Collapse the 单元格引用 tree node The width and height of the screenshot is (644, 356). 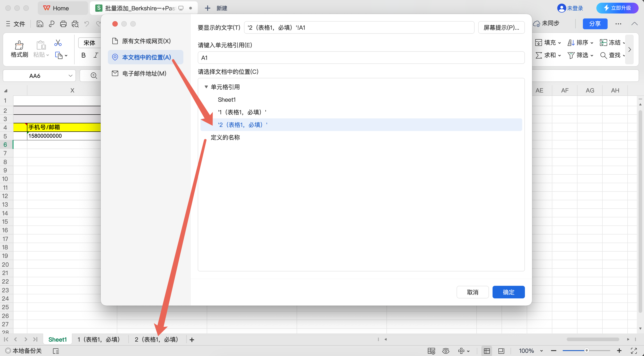206,87
